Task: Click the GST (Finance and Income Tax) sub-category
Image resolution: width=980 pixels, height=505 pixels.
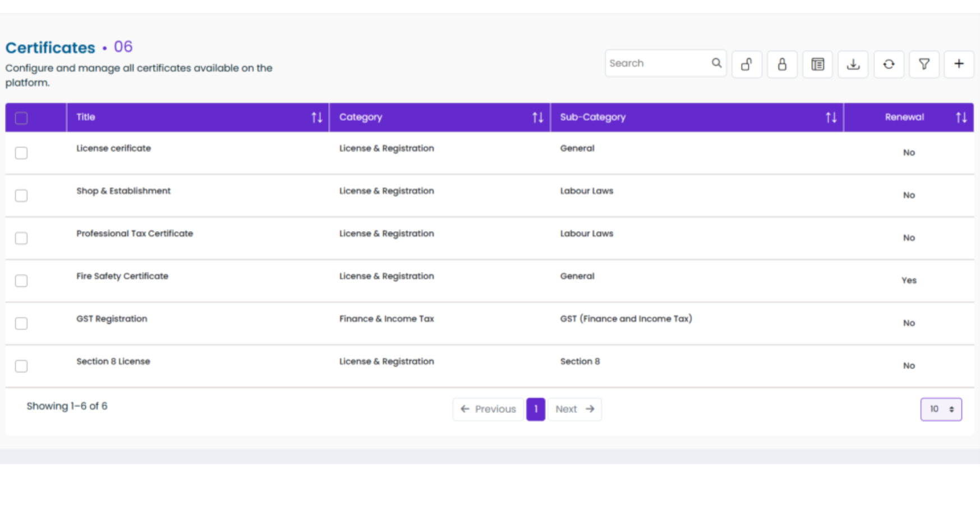Action: tap(626, 319)
